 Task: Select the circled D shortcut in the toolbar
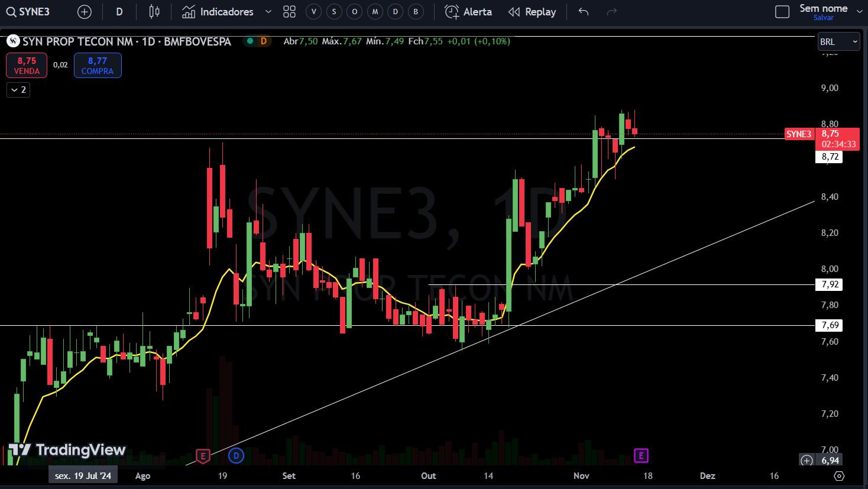click(x=396, y=12)
